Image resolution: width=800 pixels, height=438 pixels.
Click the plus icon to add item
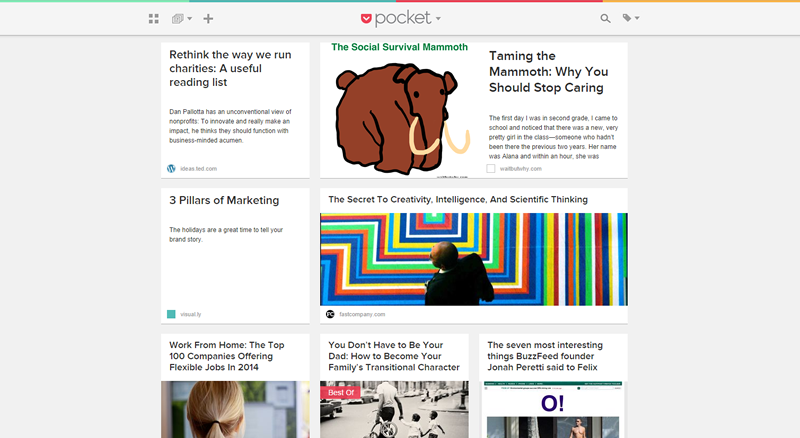tap(208, 18)
